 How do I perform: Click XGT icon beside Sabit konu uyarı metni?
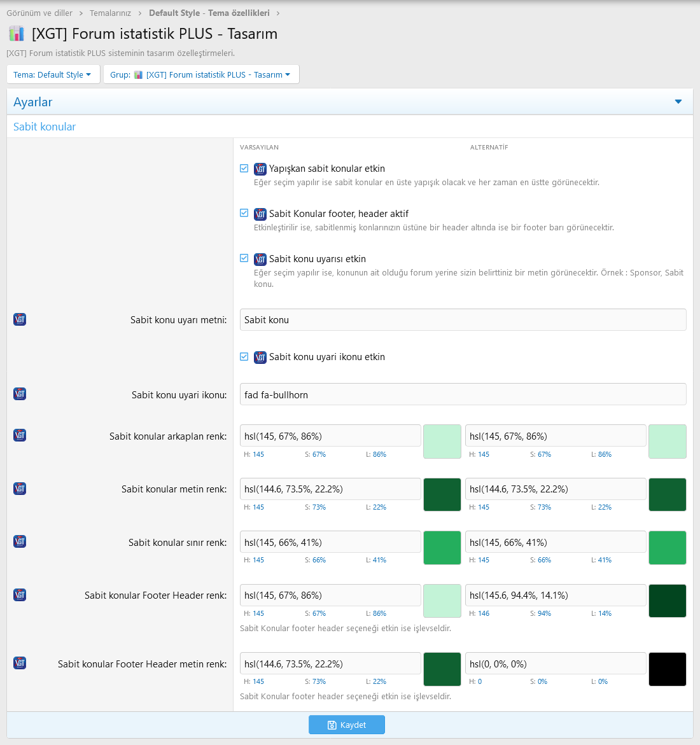point(20,319)
